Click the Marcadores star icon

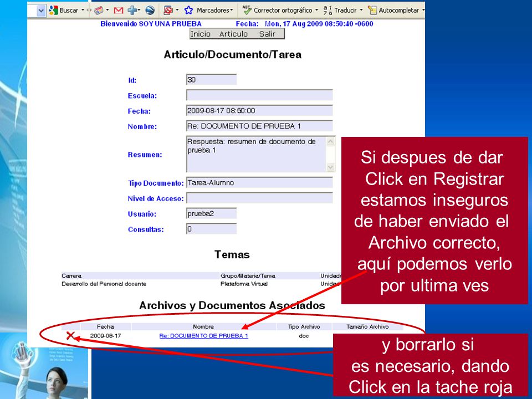[188, 10]
